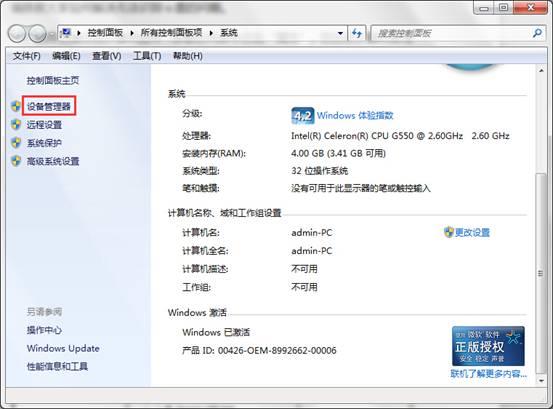The height and width of the screenshot is (409, 553).
Task: Click shield icon beside 系统保护
Action: pos(16,143)
